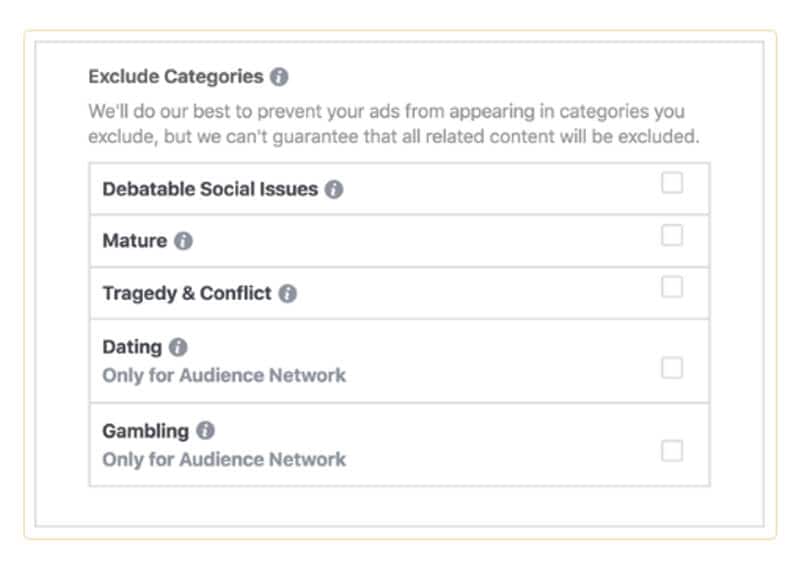Select the Mature category label

(134, 241)
